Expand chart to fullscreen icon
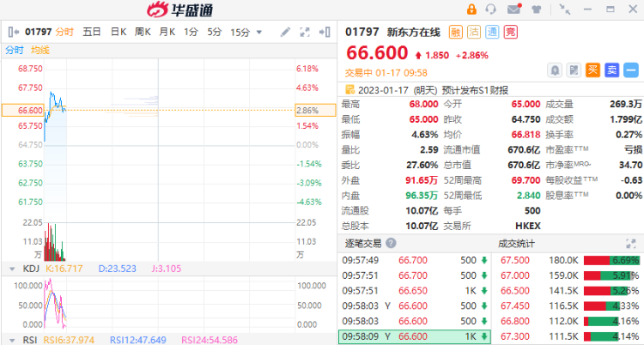 pos(305,32)
